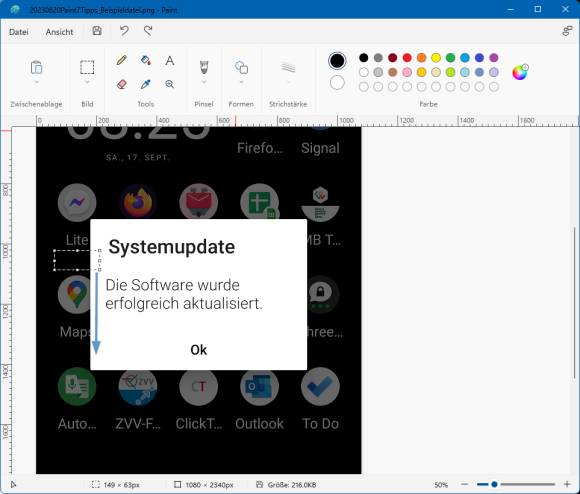The height and width of the screenshot is (494, 580).
Task: Select the Magnifier zoom tool
Action: 170,84
